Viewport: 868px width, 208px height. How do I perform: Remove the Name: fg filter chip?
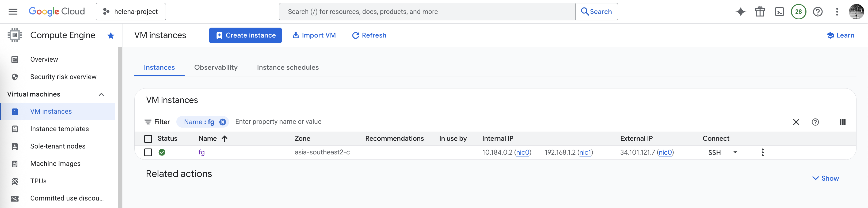coord(222,122)
